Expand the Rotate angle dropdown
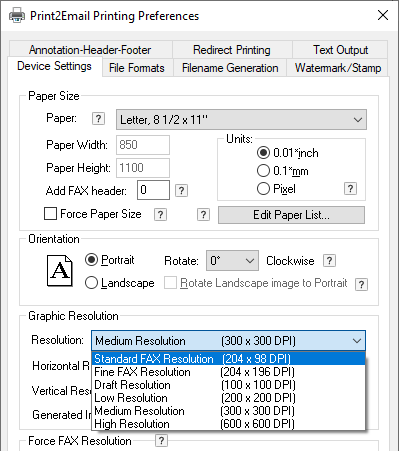 (x=232, y=261)
